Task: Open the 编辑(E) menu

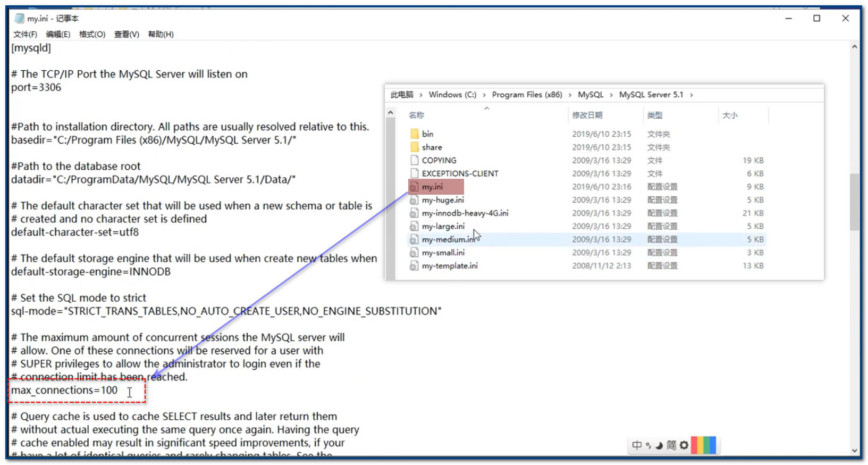Action: (58, 34)
